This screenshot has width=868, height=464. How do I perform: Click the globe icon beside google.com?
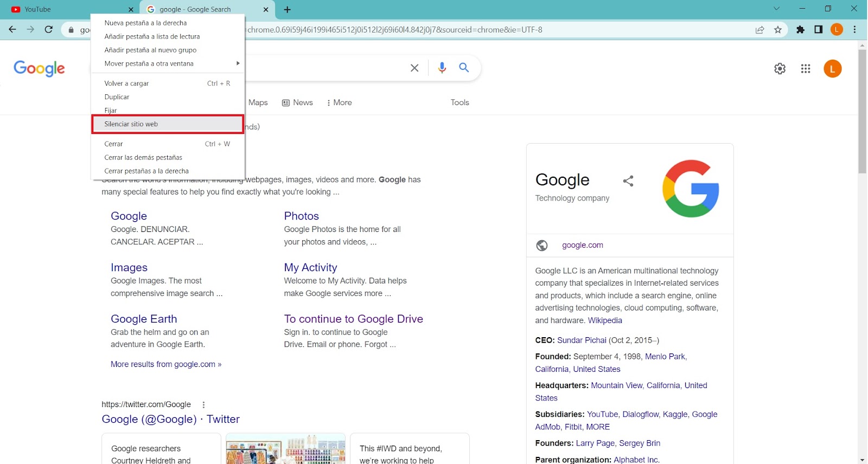coord(542,246)
